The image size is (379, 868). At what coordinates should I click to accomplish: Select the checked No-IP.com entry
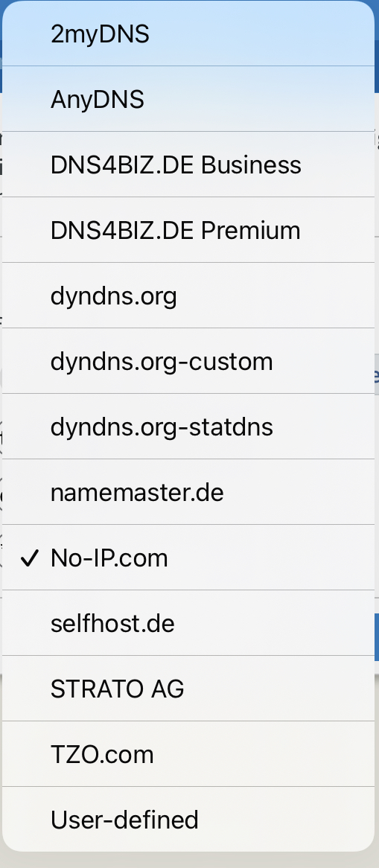coord(188,558)
